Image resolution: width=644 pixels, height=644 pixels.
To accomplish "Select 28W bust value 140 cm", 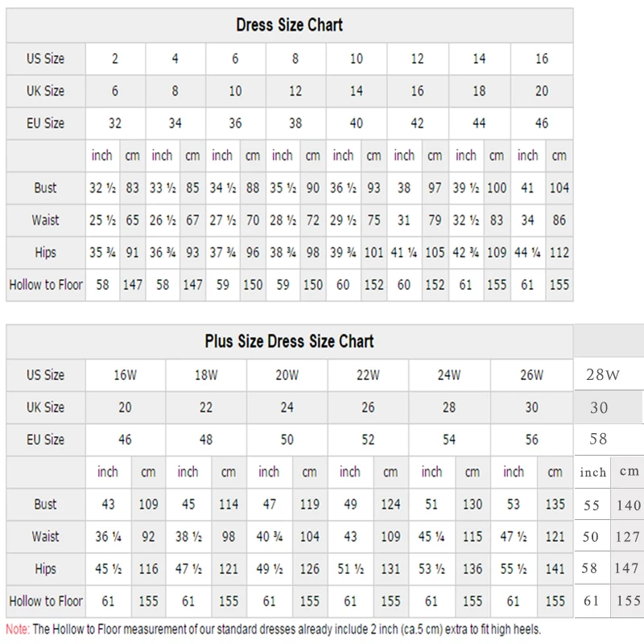I will click(x=629, y=505).
